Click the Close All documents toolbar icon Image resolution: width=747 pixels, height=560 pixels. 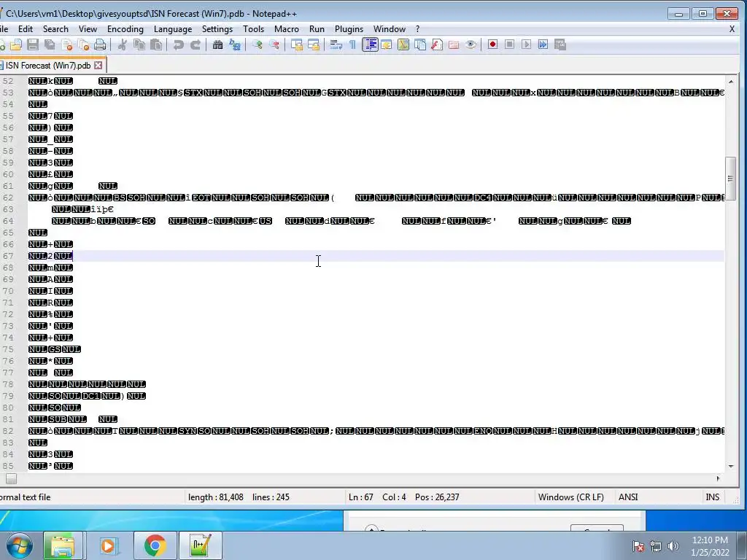tap(83, 44)
